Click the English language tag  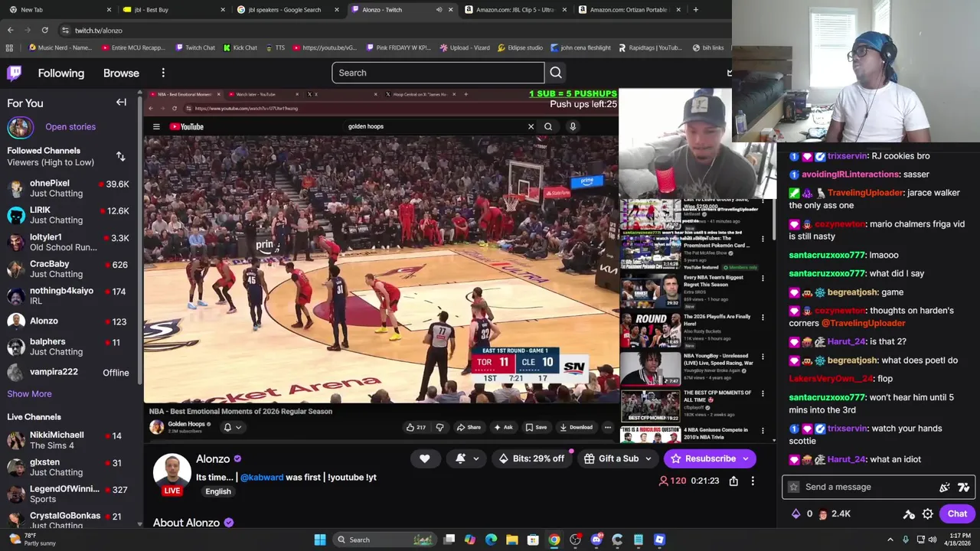(x=218, y=491)
